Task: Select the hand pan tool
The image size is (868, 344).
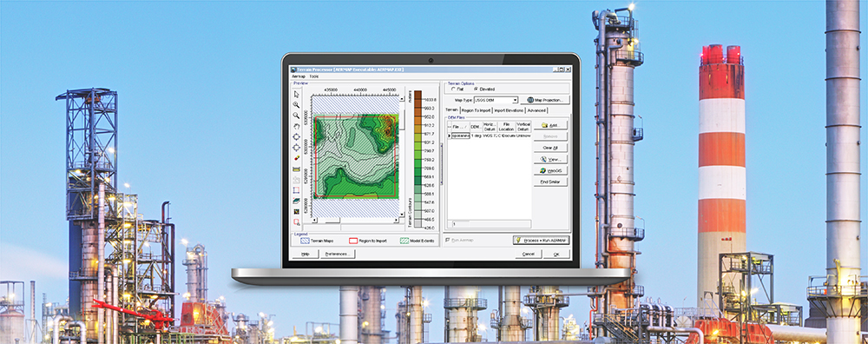Action: pyautogui.click(x=296, y=126)
